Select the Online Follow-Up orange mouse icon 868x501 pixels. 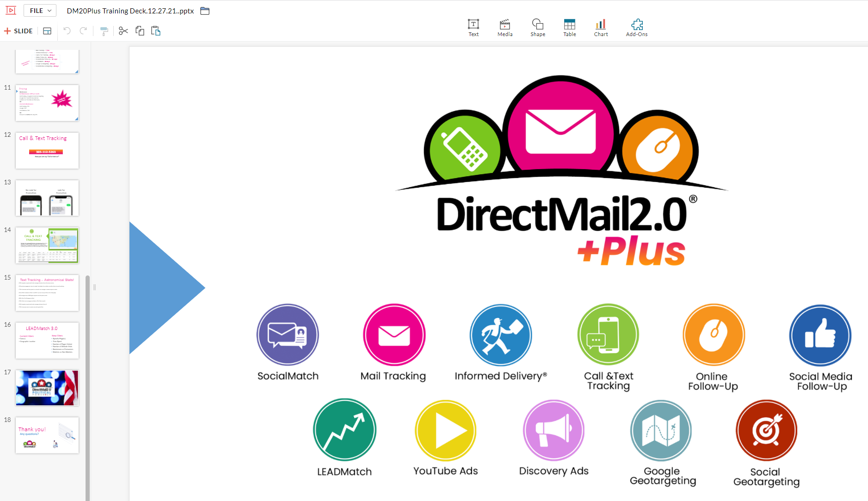[x=714, y=335]
